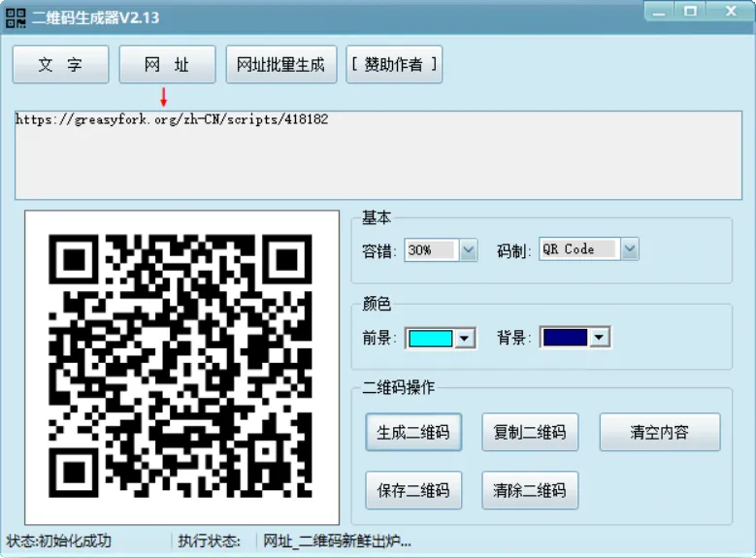Maximize the QR generator window
The height and width of the screenshot is (558, 756).
(x=690, y=12)
